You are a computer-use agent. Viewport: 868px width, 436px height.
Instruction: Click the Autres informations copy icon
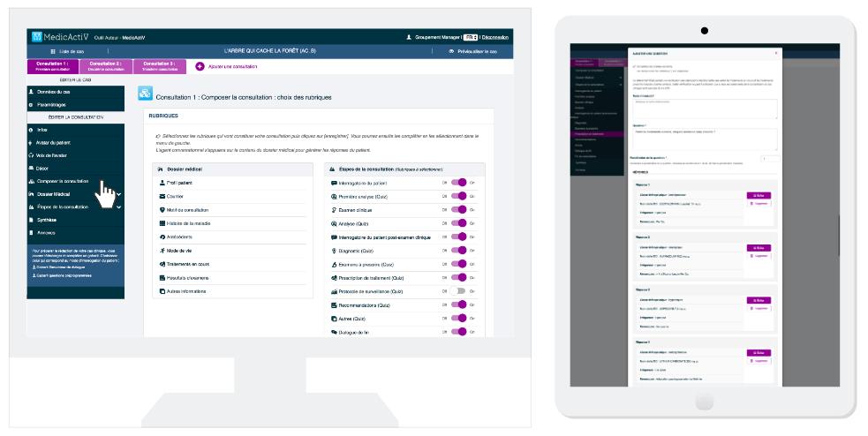162,291
